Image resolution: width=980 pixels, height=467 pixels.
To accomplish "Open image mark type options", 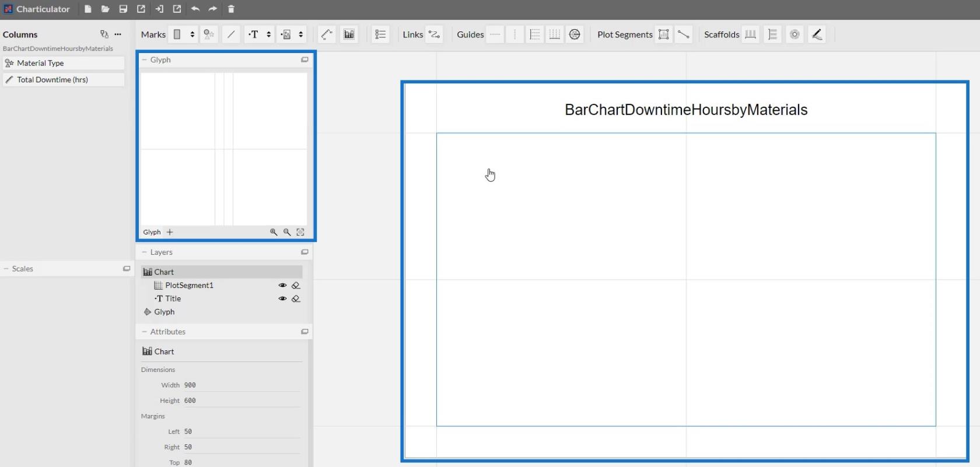I will [x=300, y=34].
